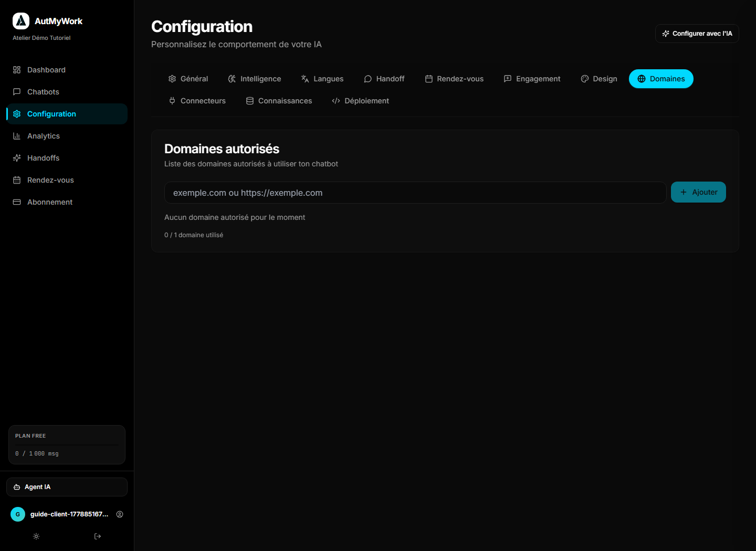This screenshot has height=551, width=756.
Task: Click the Ajouter domain button
Action: click(x=698, y=192)
